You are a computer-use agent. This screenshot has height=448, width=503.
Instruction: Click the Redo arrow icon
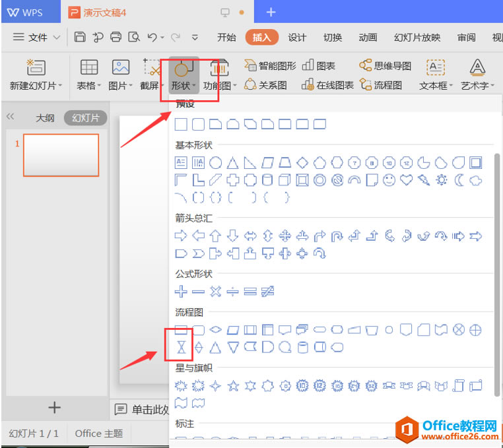(x=175, y=38)
